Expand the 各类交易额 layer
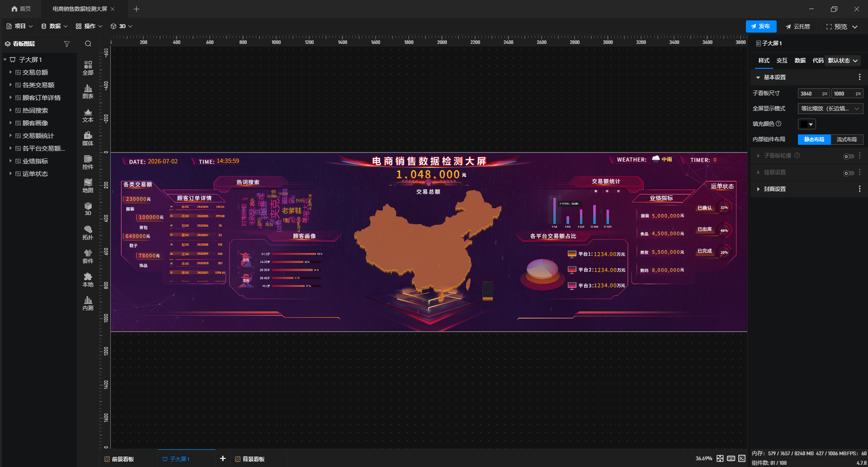Screen dimensions: 868x467 point(10,85)
